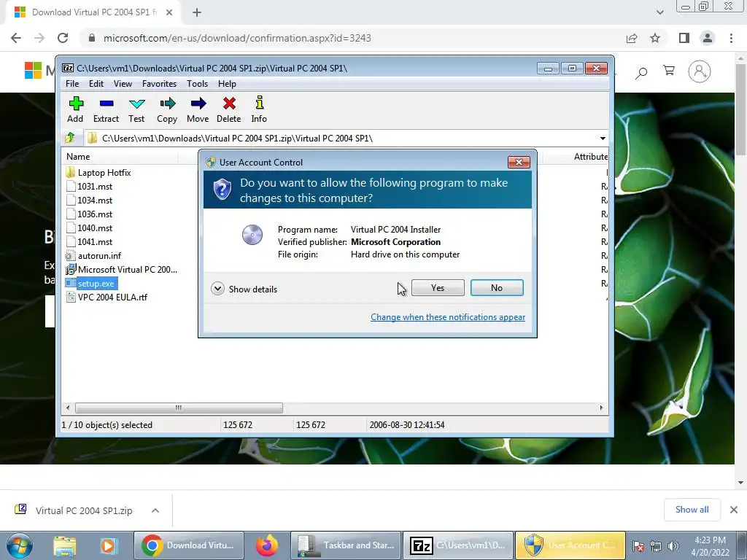Go back in Chrome browser
747x560 pixels.
16,38
